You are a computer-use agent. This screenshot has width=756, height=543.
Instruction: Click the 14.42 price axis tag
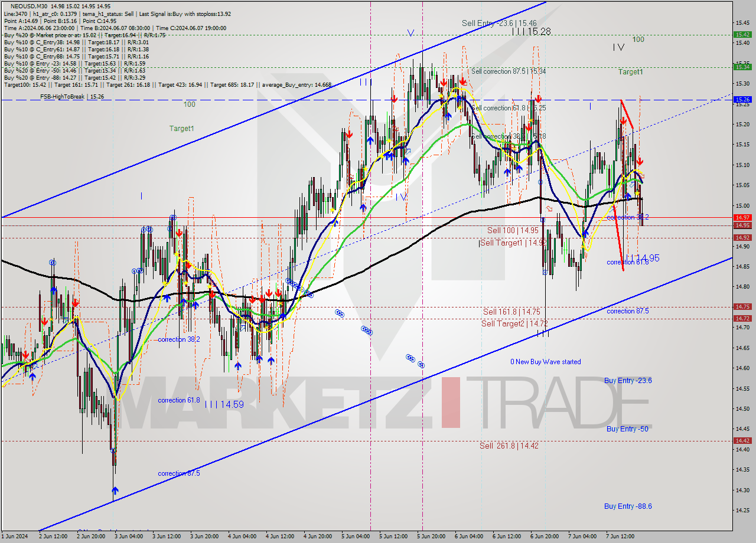coord(742,440)
